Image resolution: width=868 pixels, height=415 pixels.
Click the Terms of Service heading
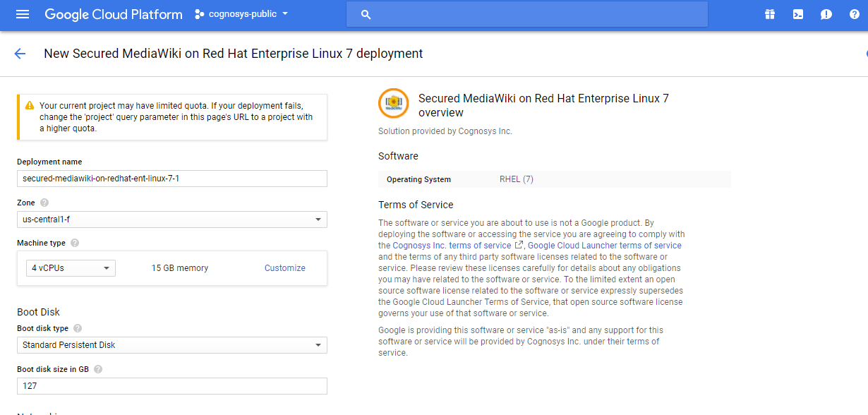[x=416, y=205]
